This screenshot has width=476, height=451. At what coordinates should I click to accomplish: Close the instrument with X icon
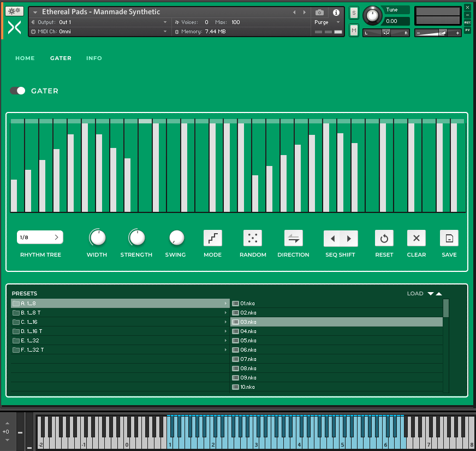pyautogui.click(x=467, y=7)
